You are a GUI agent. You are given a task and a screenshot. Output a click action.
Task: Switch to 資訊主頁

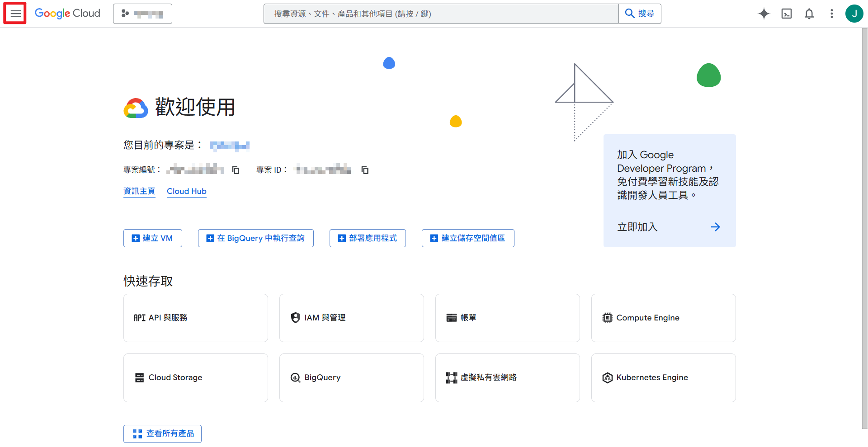139,191
